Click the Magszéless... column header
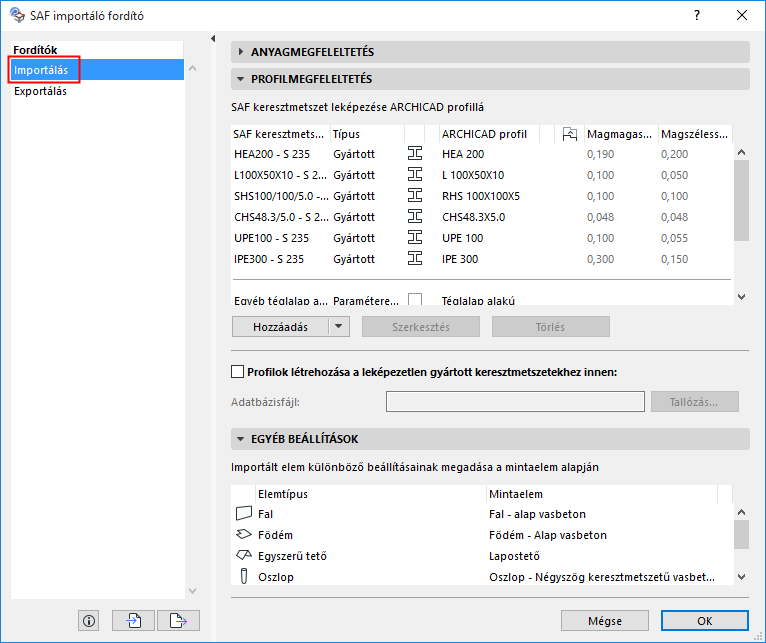Image resolution: width=766 pixels, height=643 pixels. 695,134
